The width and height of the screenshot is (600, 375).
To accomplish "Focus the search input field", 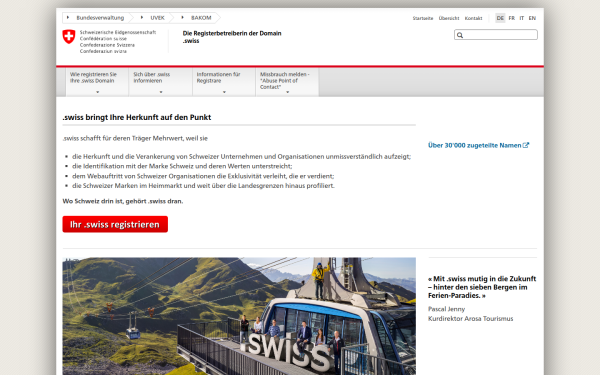I will coord(496,35).
